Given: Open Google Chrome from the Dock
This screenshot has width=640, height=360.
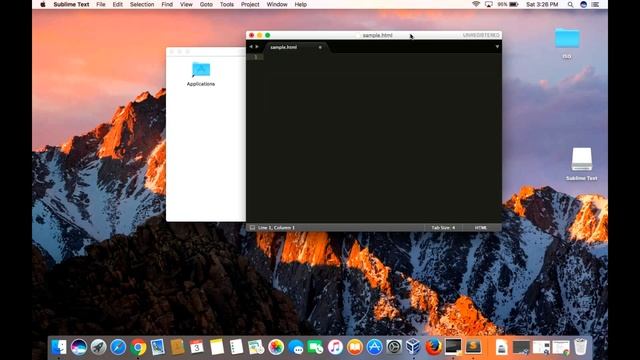Looking at the screenshot, I should [x=138, y=347].
